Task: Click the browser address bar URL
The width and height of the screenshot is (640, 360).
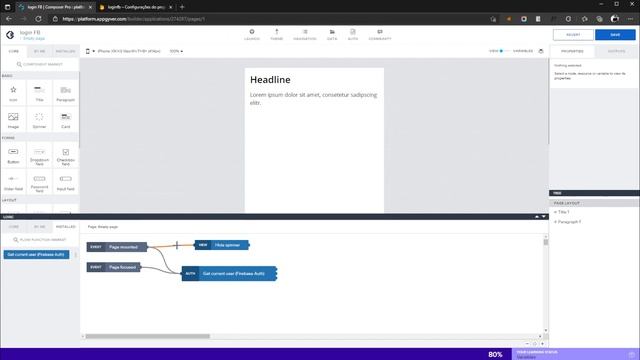Action: coord(134,19)
